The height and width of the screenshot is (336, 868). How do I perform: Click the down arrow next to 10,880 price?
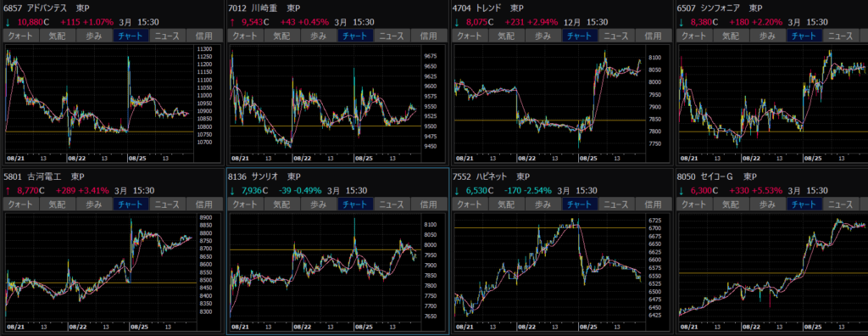click(8, 22)
